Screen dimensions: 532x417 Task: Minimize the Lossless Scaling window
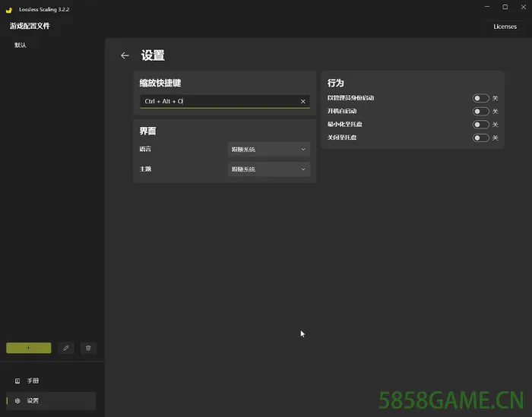tap(487, 7)
